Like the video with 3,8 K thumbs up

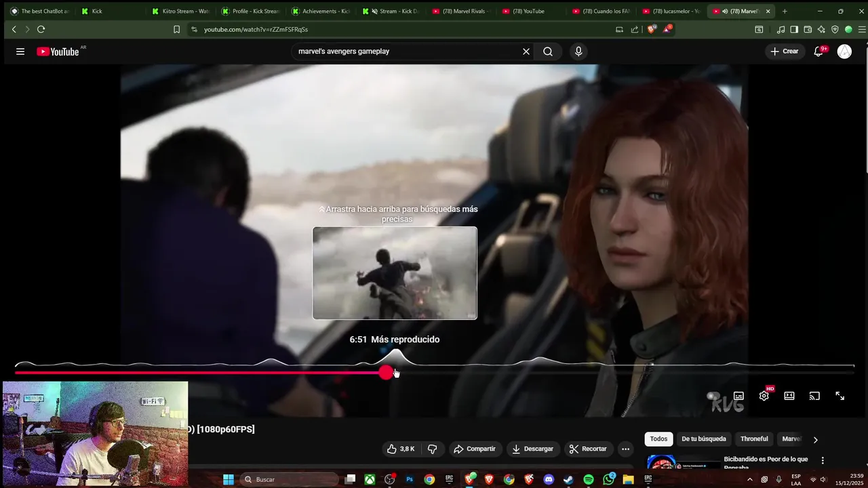400,449
